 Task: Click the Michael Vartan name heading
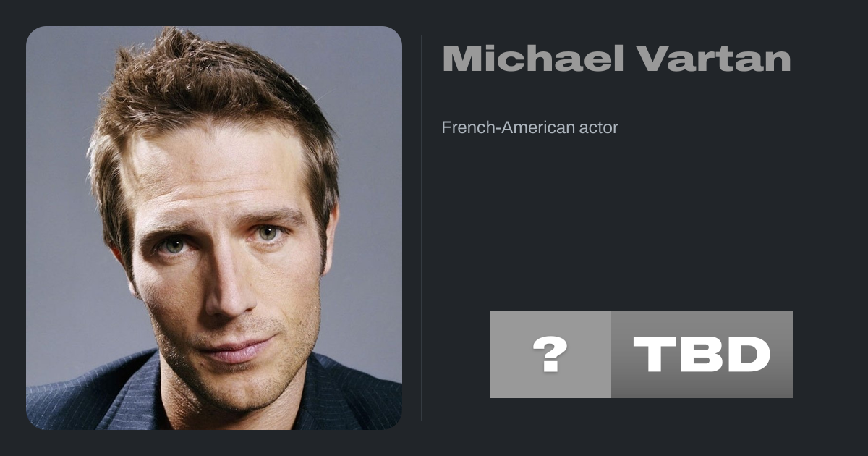(616, 59)
